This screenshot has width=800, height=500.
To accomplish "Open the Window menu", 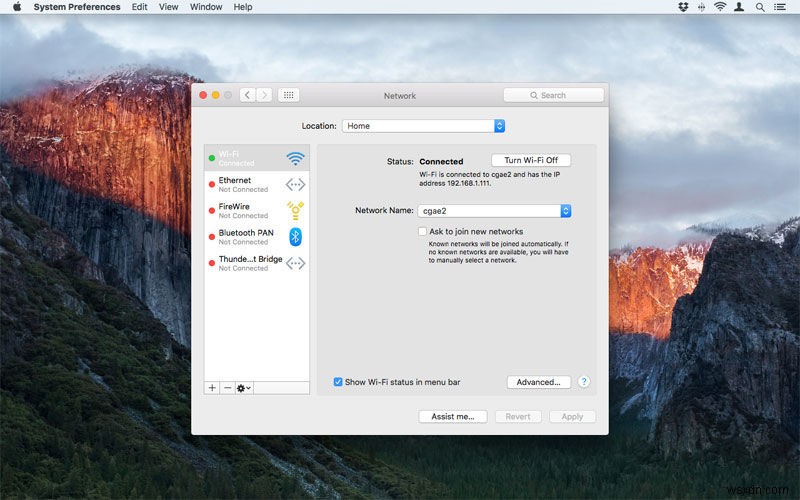I will pos(206,7).
